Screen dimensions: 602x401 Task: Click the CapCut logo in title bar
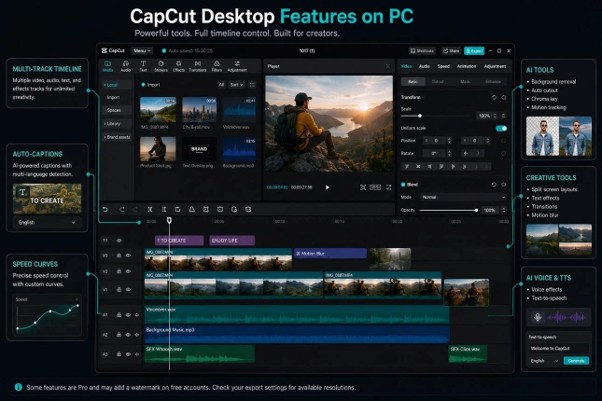[x=113, y=51]
